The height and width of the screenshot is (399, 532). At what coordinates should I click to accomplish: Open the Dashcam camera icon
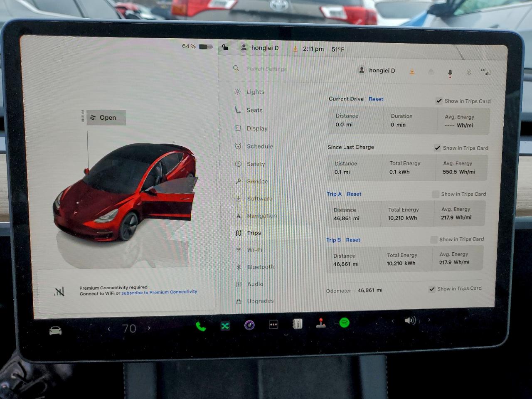pos(249,325)
